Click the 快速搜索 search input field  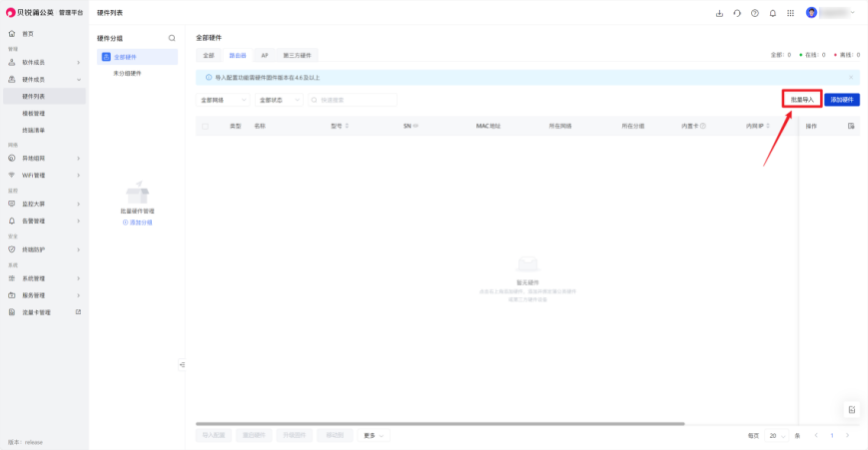coord(355,100)
